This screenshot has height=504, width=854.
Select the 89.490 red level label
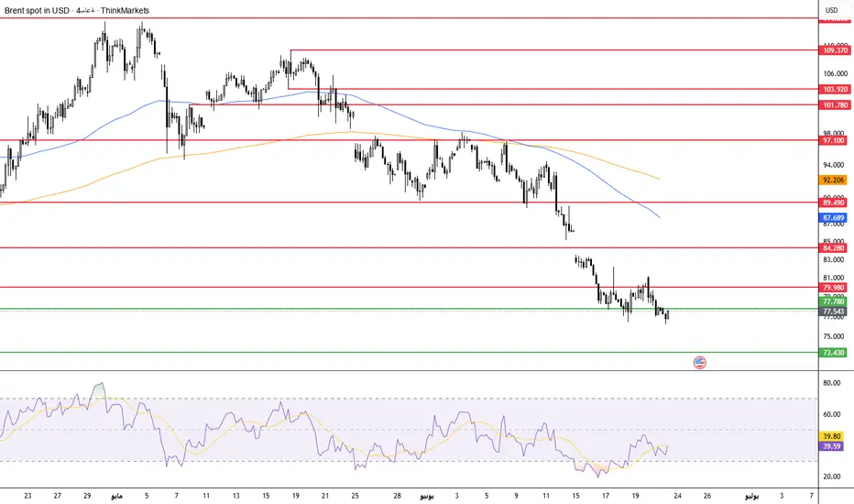tap(833, 203)
